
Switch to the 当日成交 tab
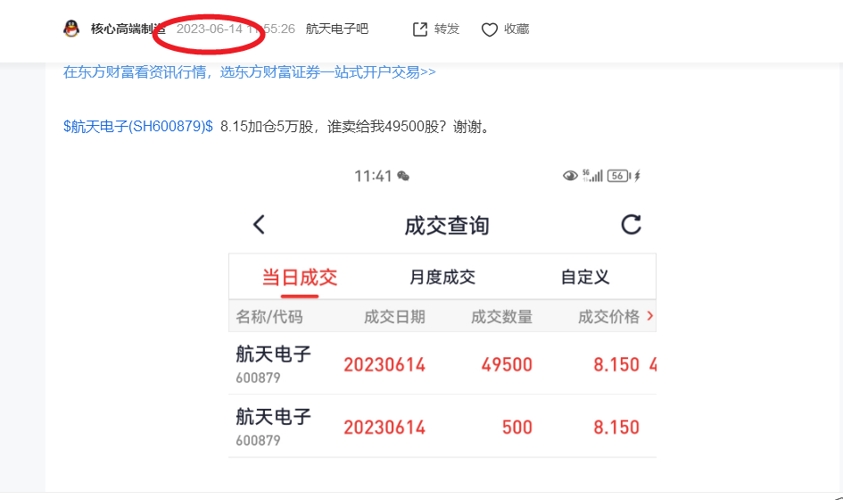point(299,277)
